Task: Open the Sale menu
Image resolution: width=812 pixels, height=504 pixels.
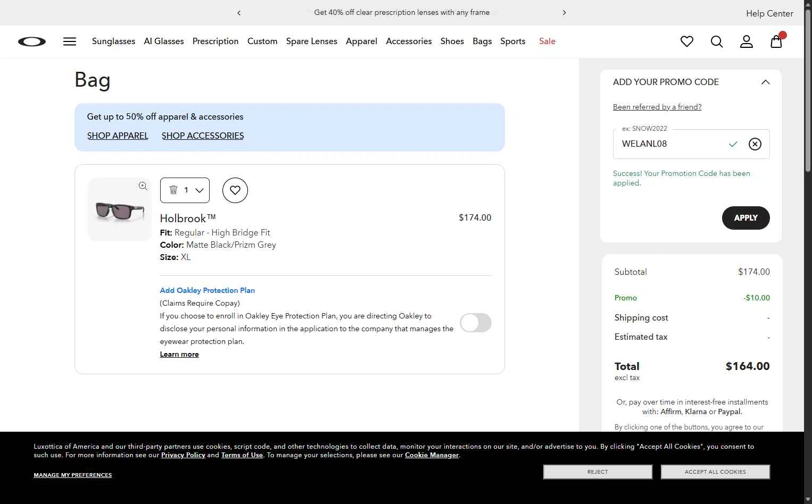Action: tap(547, 41)
